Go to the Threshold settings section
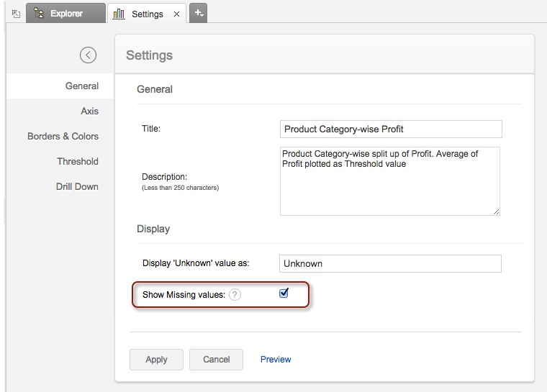 coord(78,161)
